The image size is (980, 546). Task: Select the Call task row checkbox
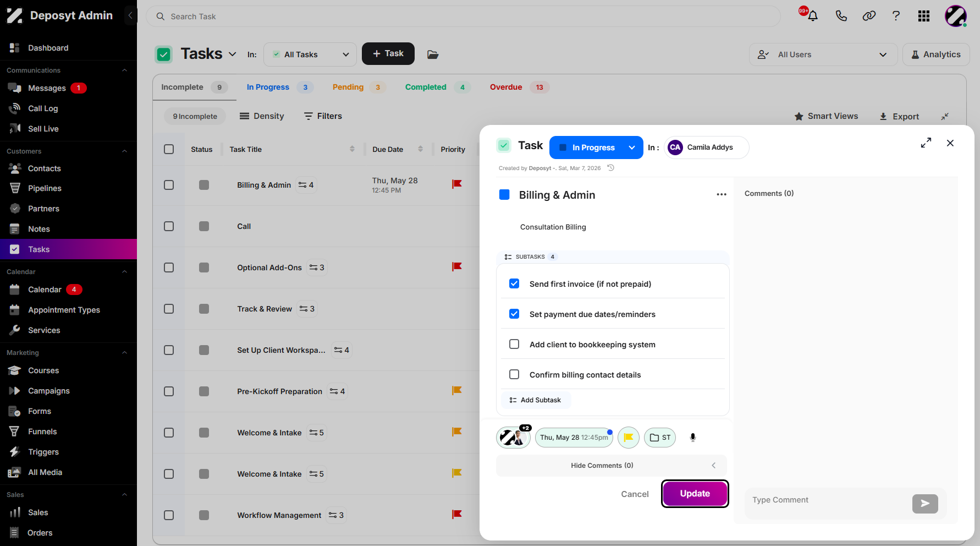tap(169, 226)
